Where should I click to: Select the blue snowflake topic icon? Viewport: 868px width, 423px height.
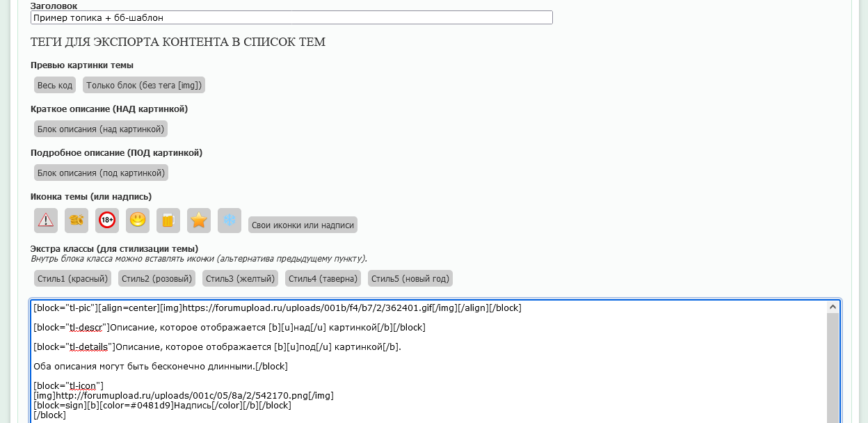coord(230,221)
